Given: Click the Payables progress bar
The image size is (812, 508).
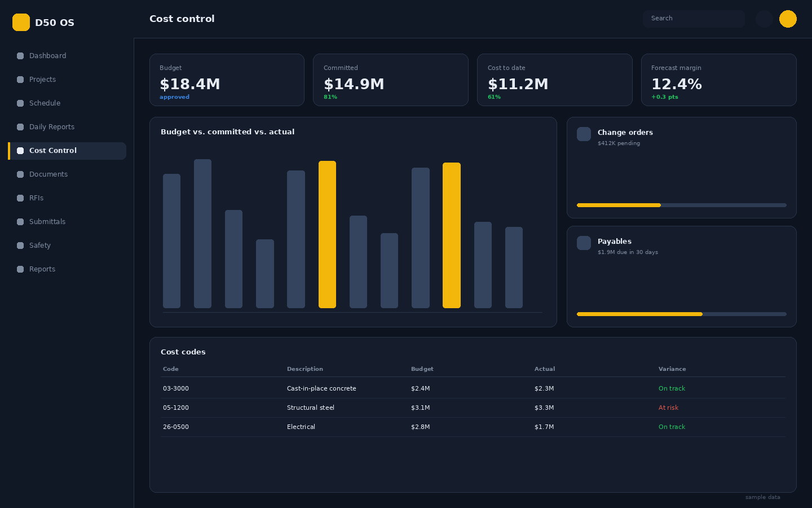Looking at the screenshot, I should (681, 314).
